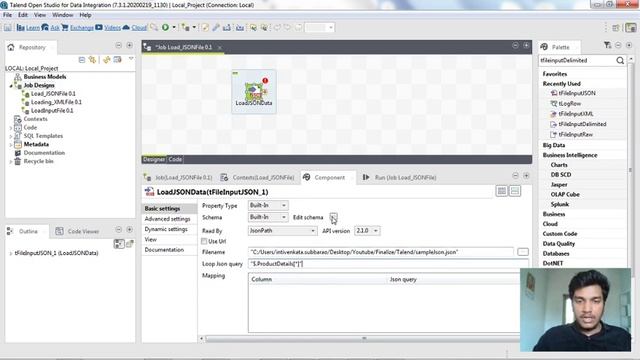Select Loading_XMLFile 0.1 job in Repository
Screen dimensions: 640x360
coord(56,102)
